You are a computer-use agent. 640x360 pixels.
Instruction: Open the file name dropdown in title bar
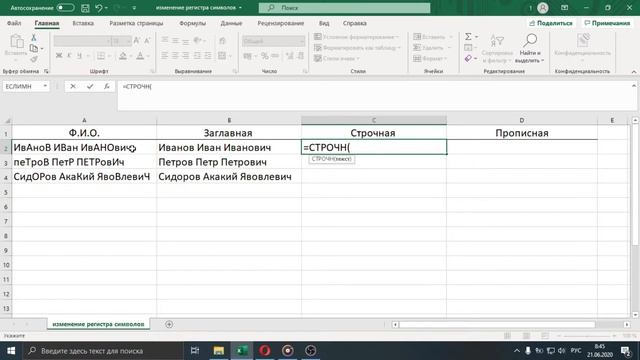click(240, 8)
